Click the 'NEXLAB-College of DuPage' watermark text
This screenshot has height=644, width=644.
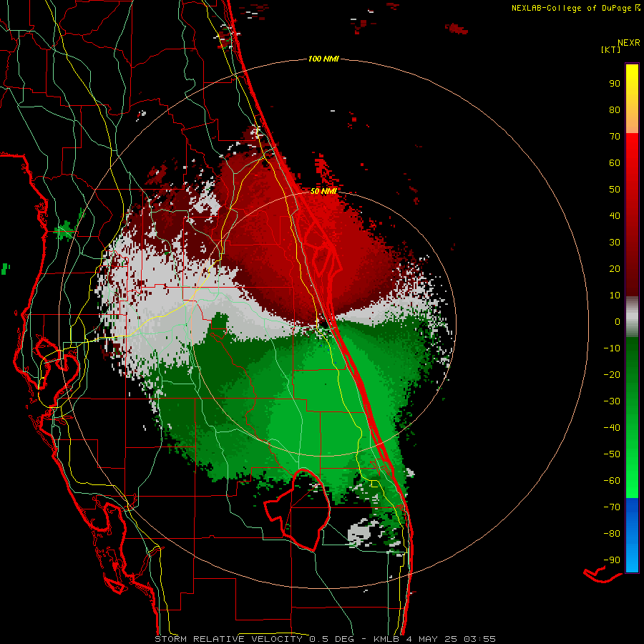point(572,8)
